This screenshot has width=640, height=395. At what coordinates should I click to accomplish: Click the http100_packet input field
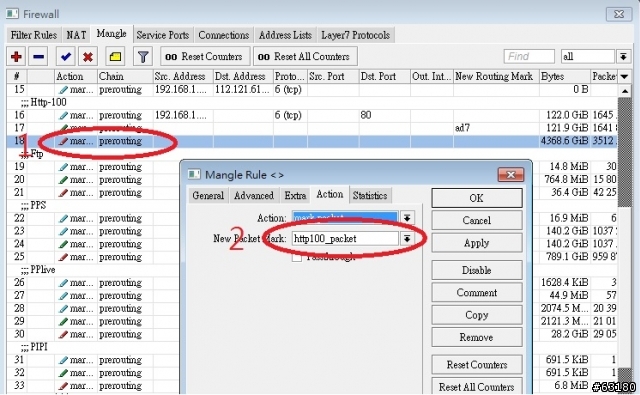pos(345,238)
